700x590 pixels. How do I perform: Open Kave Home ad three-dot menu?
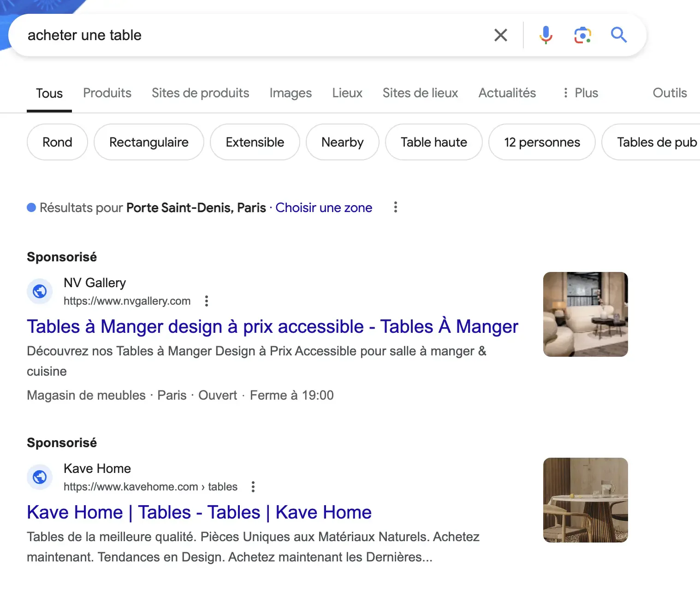pos(253,487)
